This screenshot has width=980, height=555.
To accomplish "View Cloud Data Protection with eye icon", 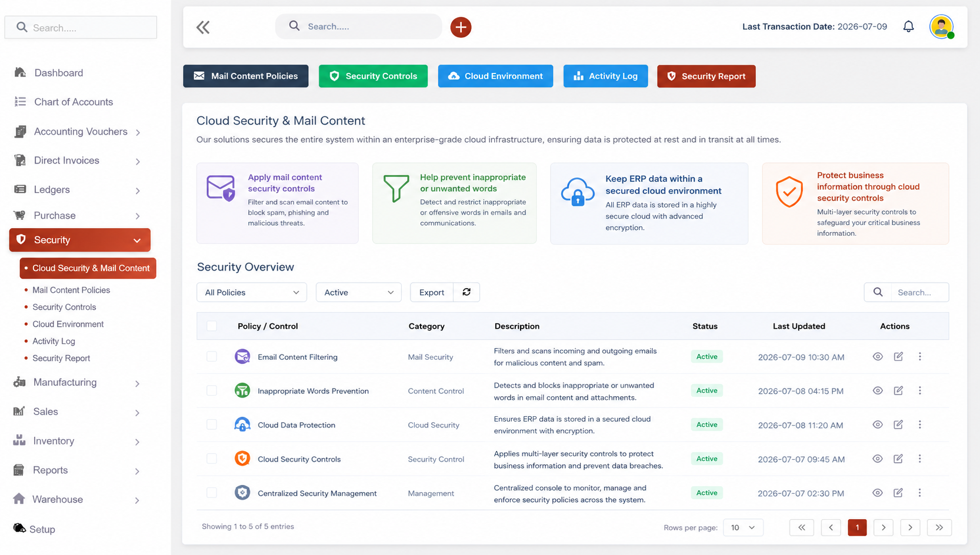I will click(x=878, y=424).
